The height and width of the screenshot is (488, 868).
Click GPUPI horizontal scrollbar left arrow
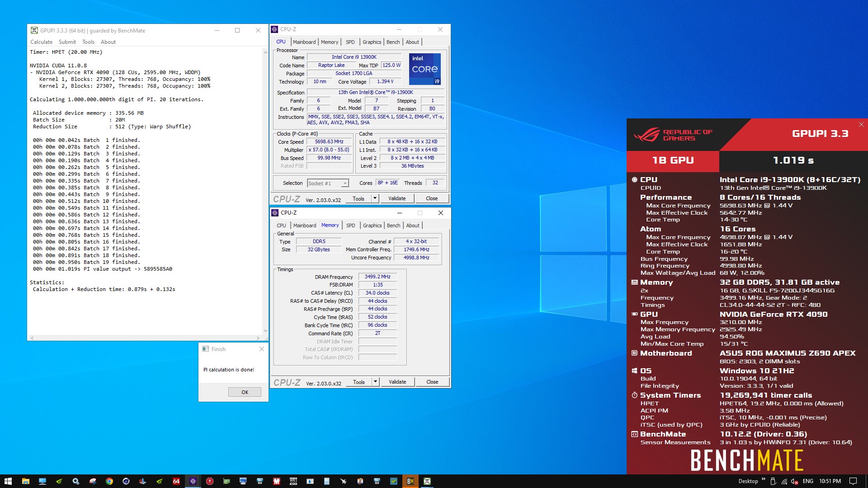pyautogui.click(x=32, y=338)
